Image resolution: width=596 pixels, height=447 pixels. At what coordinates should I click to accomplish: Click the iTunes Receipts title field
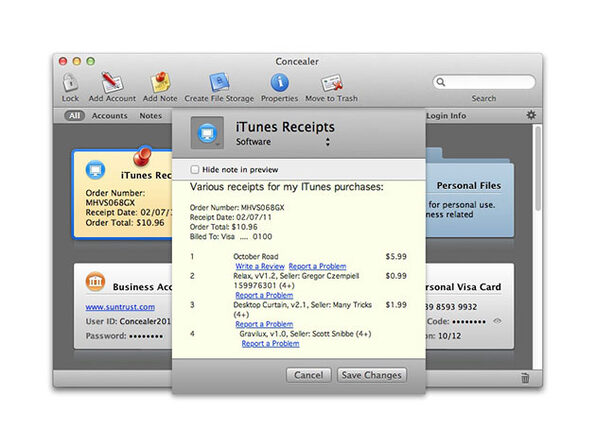[285, 127]
